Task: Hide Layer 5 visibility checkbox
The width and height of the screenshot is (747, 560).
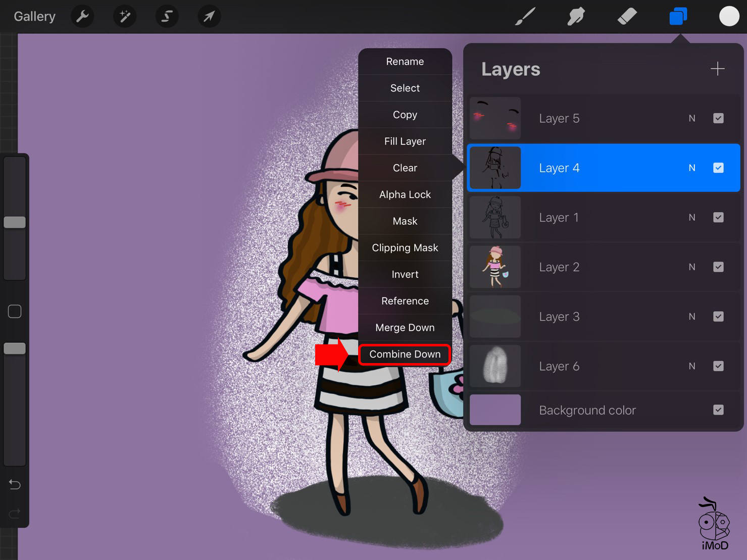Action: 718,118
